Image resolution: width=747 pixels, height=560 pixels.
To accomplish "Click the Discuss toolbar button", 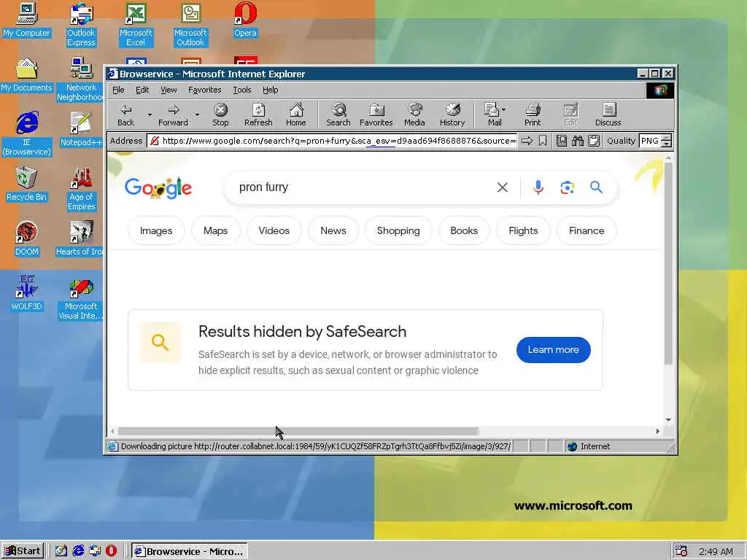I will pyautogui.click(x=608, y=114).
